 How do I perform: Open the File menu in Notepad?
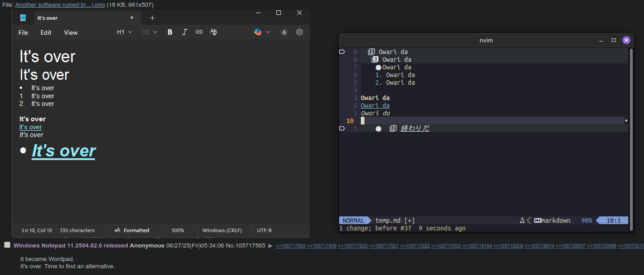pos(23,32)
